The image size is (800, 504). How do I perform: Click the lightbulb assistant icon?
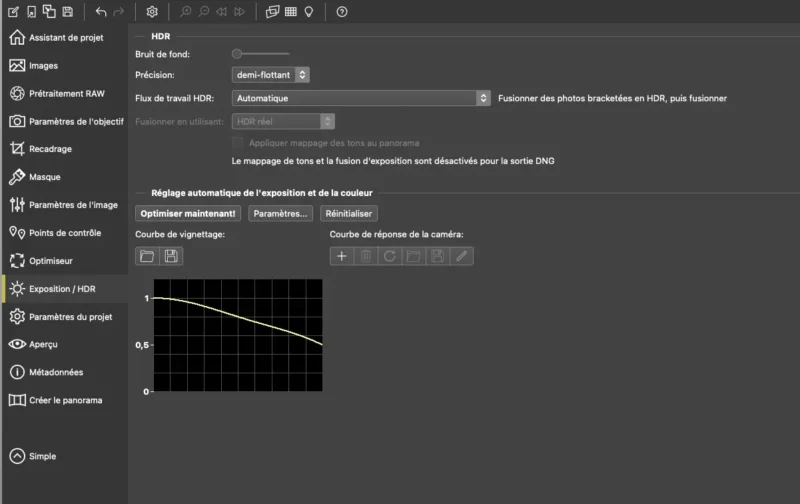(309, 12)
